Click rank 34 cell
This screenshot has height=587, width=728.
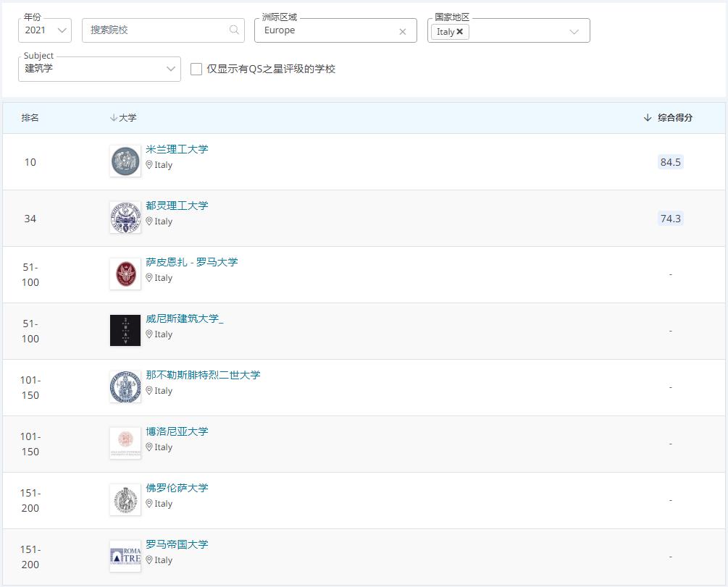tap(30, 219)
